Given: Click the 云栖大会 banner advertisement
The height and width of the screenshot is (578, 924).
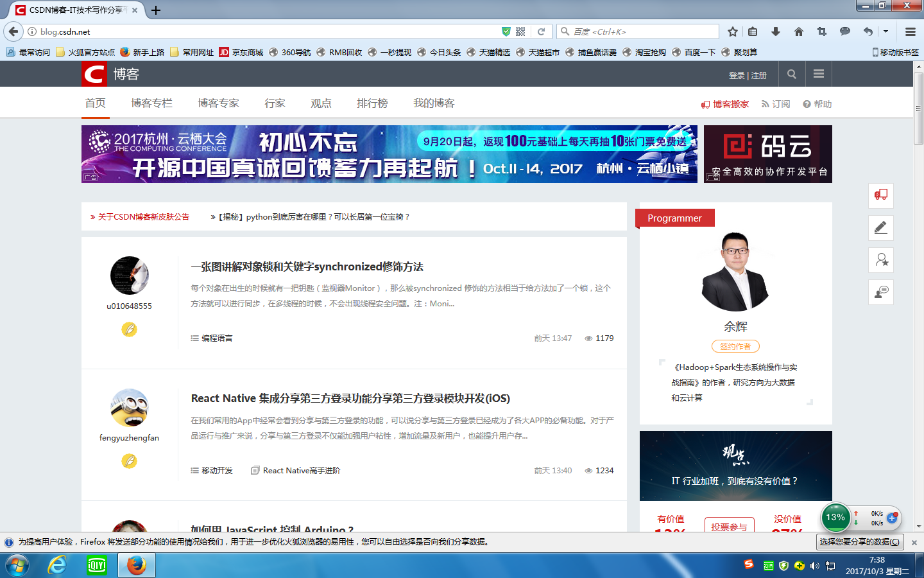Looking at the screenshot, I should pyautogui.click(x=389, y=154).
